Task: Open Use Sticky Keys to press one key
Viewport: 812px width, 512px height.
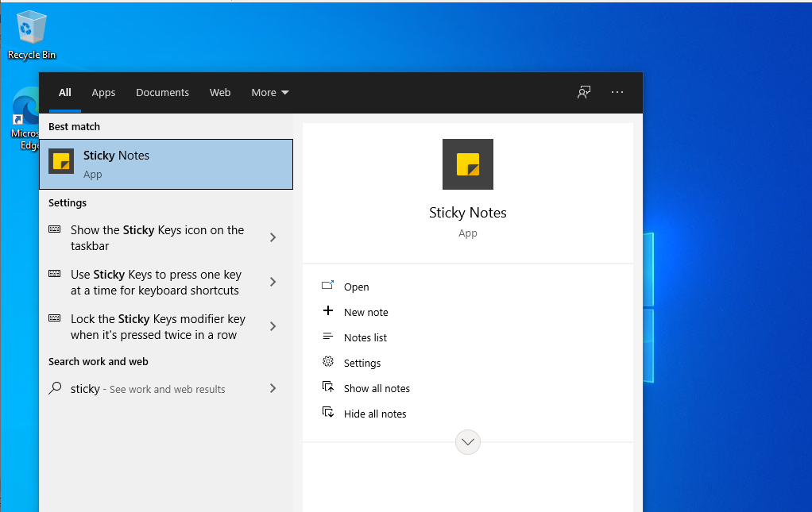Action: [x=157, y=283]
